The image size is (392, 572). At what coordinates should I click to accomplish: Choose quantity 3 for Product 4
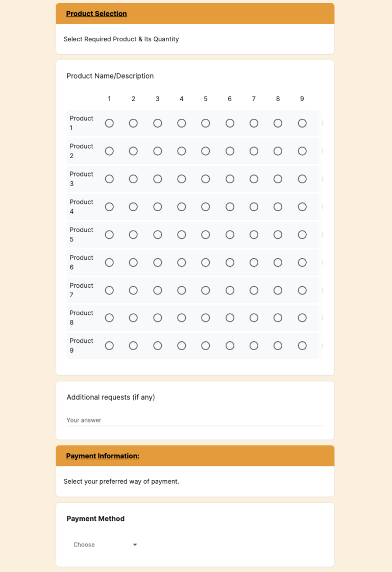tap(157, 207)
